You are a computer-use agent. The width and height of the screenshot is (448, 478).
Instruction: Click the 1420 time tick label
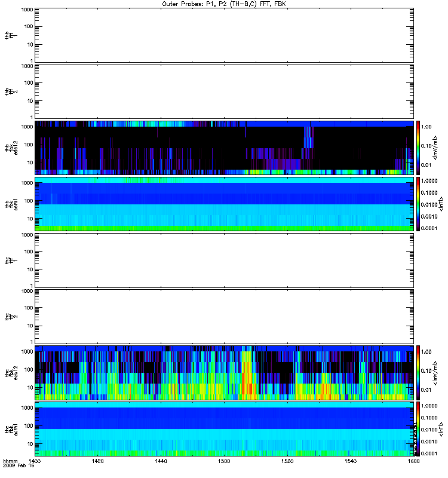coord(97,461)
